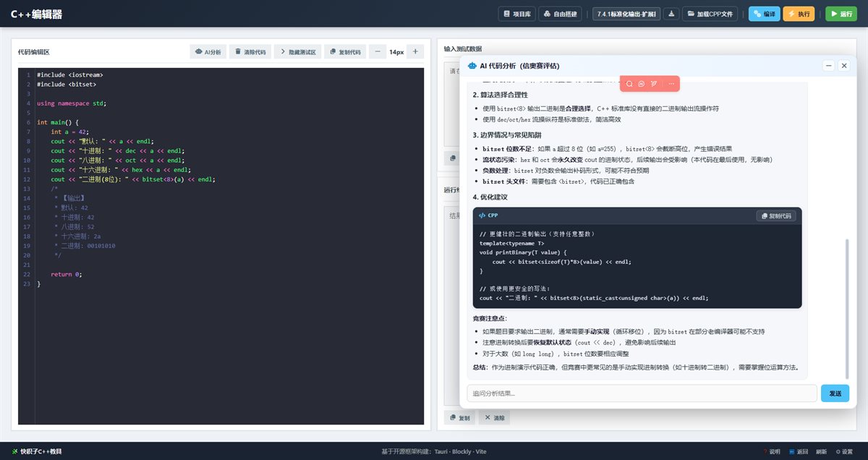The image size is (868, 460).
Task: Click the orange 执行 execute button
Action: click(x=799, y=14)
